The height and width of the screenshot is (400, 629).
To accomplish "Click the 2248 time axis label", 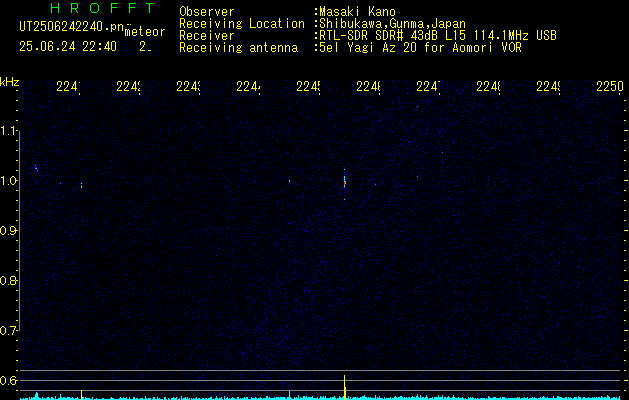I will point(488,86).
